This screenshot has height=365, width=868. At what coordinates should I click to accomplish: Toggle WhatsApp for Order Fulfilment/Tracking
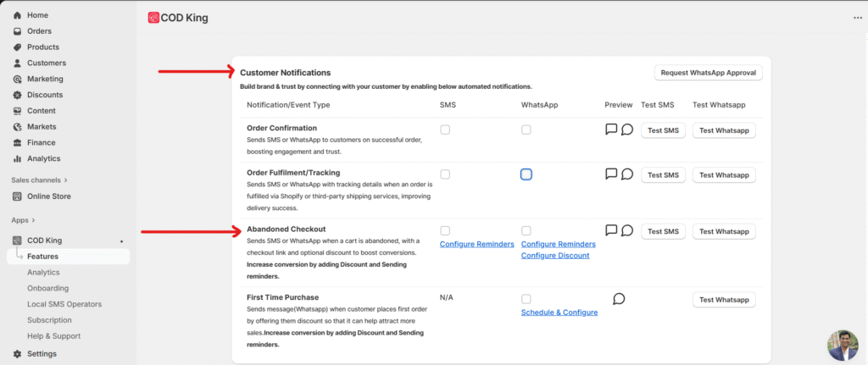pos(526,174)
